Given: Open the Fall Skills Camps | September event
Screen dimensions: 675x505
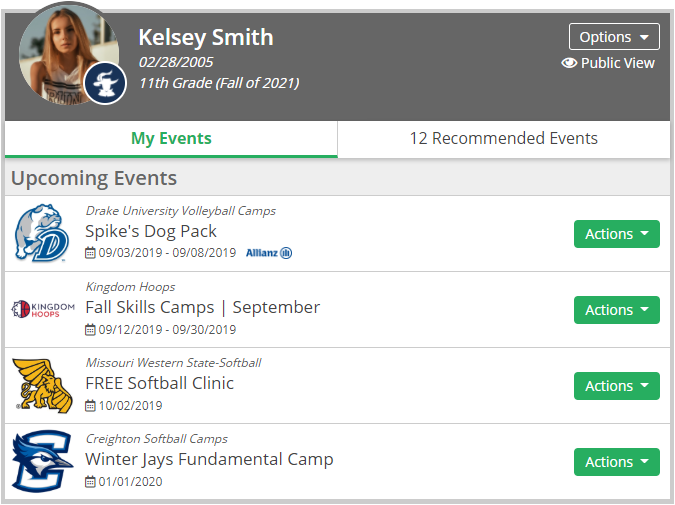Looking at the screenshot, I should (202, 307).
